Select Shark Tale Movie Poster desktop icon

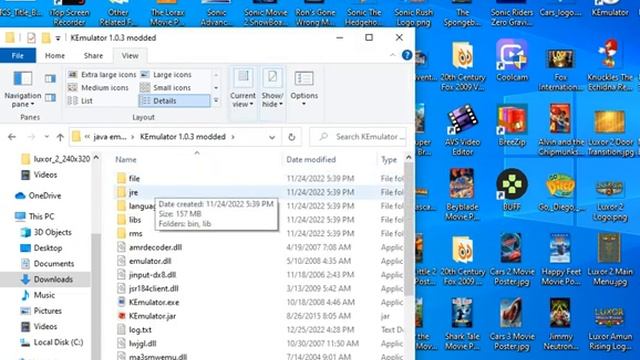462,324
